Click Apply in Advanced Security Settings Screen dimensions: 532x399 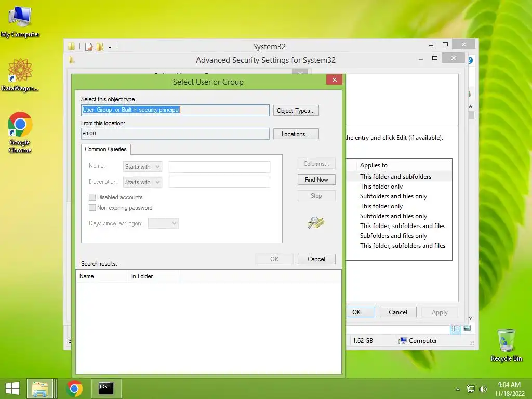[x=440, y=312]
